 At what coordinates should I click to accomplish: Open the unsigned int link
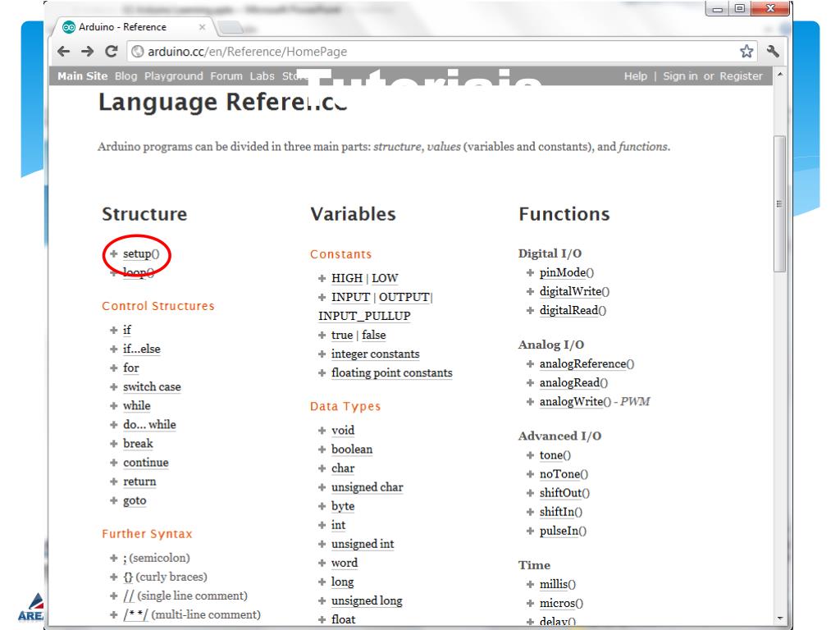pos(362,545)
